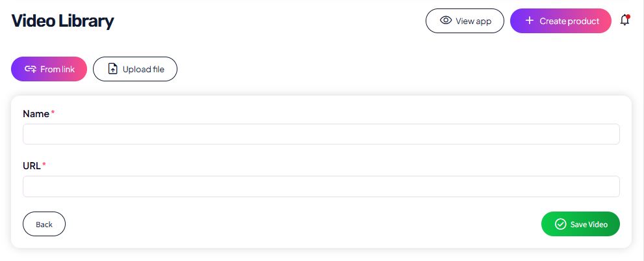Screen dimensions: 644x261
Task: Focus the URL text field
Action: click(x=321, y=186)
